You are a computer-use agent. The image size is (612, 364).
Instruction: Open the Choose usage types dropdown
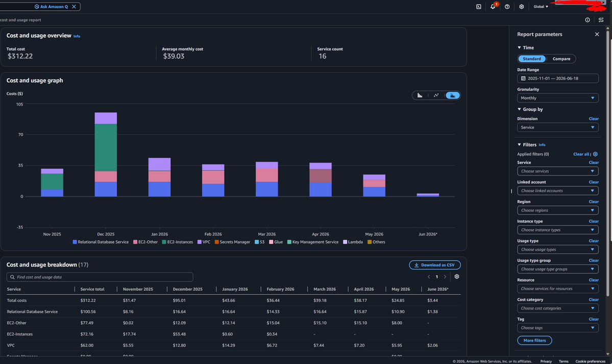pyautogui.click(x=558, y=249)
